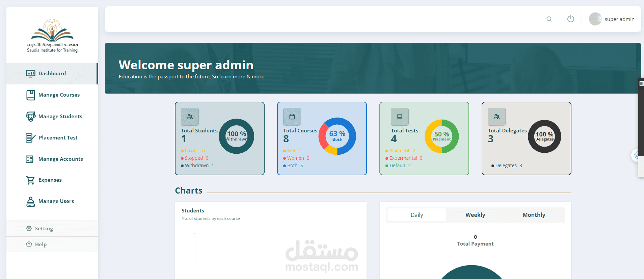Click the Total Tests heading
The image size is (644, 279).
click(404, 131)
